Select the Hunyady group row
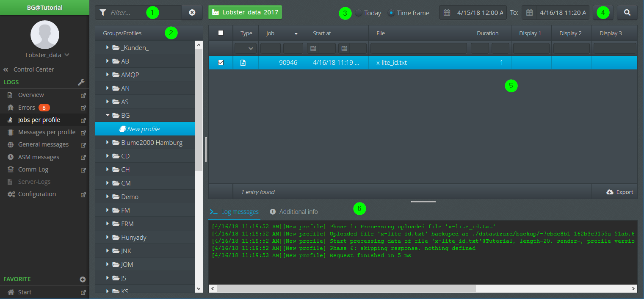Screen dimensions: 644x299 click(x=145, y=238)
